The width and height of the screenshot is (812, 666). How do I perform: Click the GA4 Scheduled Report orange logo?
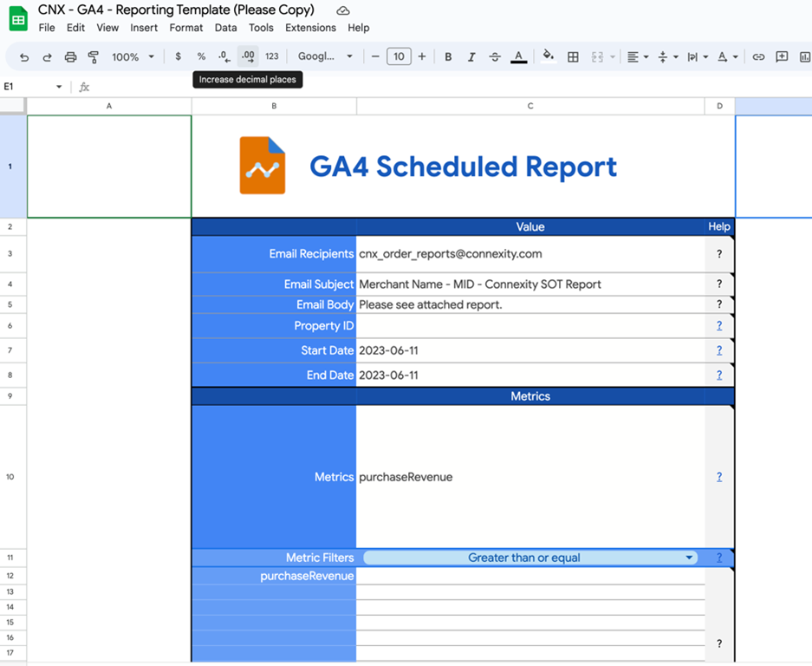pos(263,166)
